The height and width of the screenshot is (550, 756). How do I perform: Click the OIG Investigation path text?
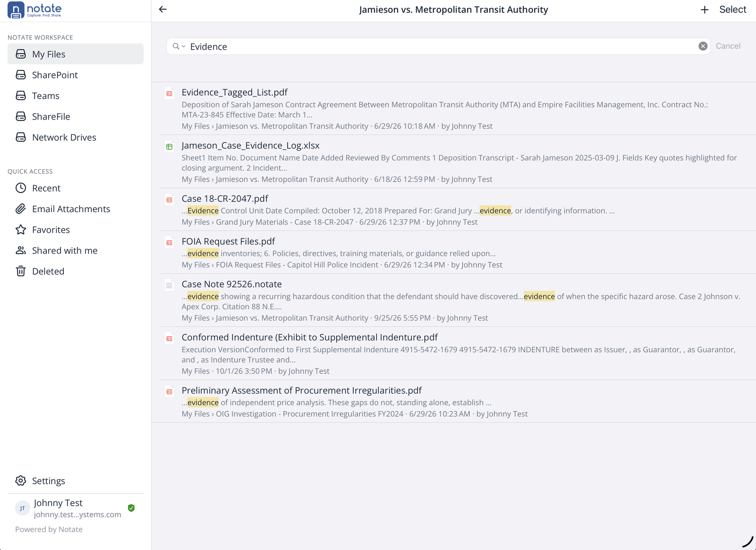[309, 414]
